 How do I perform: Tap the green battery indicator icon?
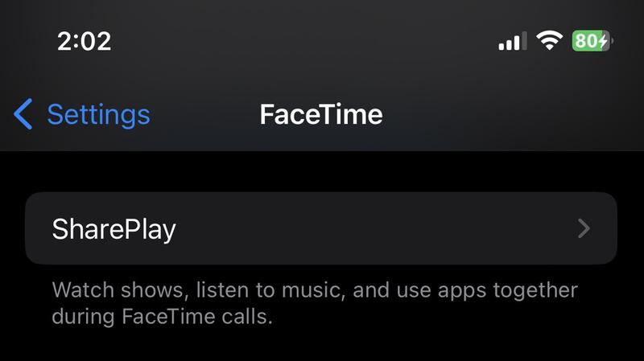tap(592, 40)
